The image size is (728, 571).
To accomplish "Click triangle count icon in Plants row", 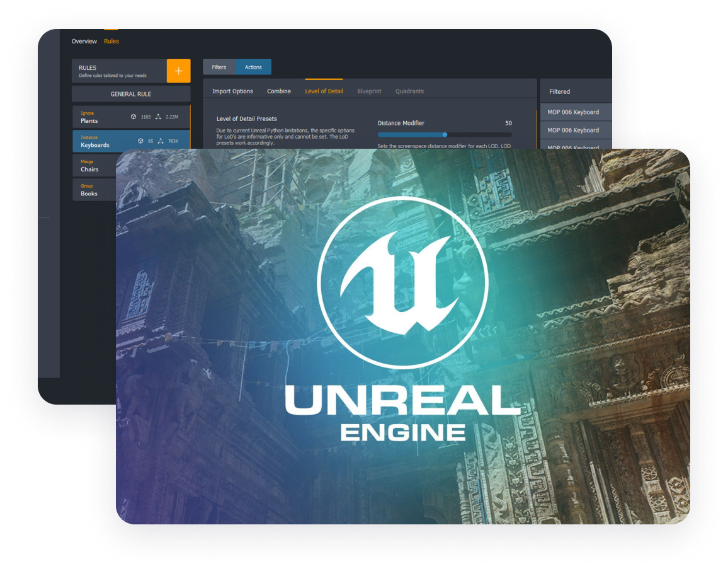I will (x=158, y=117).
